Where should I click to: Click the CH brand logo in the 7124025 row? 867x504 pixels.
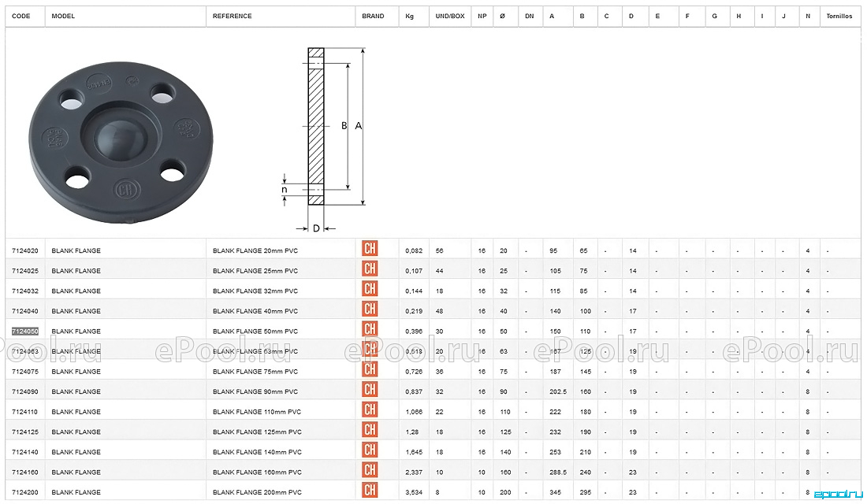370,269
